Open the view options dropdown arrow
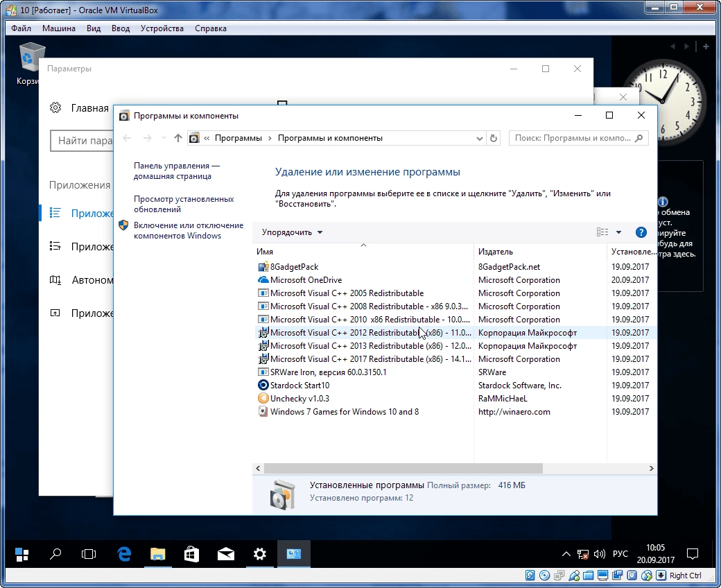The width and height of the screenshot is (721, 588). click(618, 232)
